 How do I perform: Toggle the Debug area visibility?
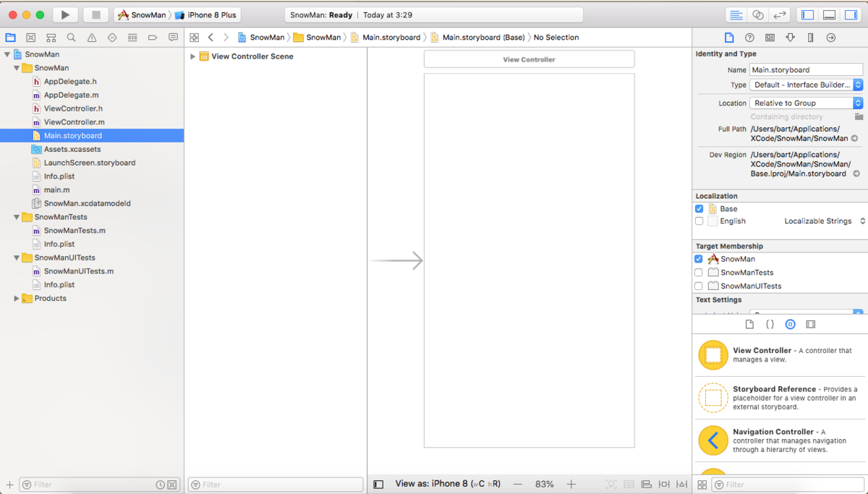[x=830, y=14]
